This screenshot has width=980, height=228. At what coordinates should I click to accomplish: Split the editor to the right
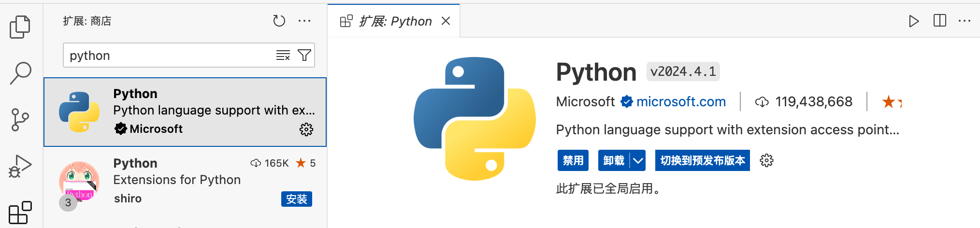[939, 21]
